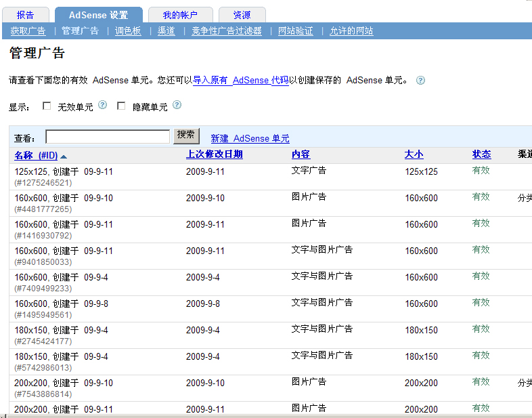Open 网站验证 submenu link
The image size is (532, 418).
(x=296, y=31)
